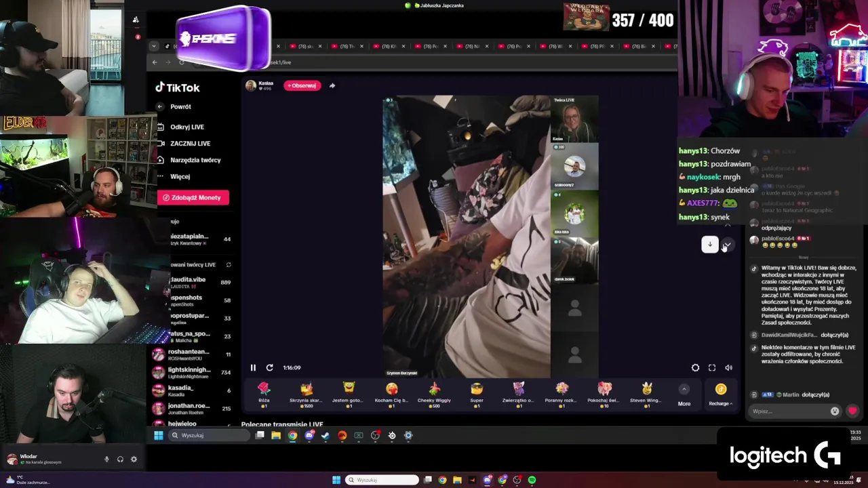Send the Pokochaj świnkę pig gift
This screenshot has height=488, width=868.
point(604,394)
